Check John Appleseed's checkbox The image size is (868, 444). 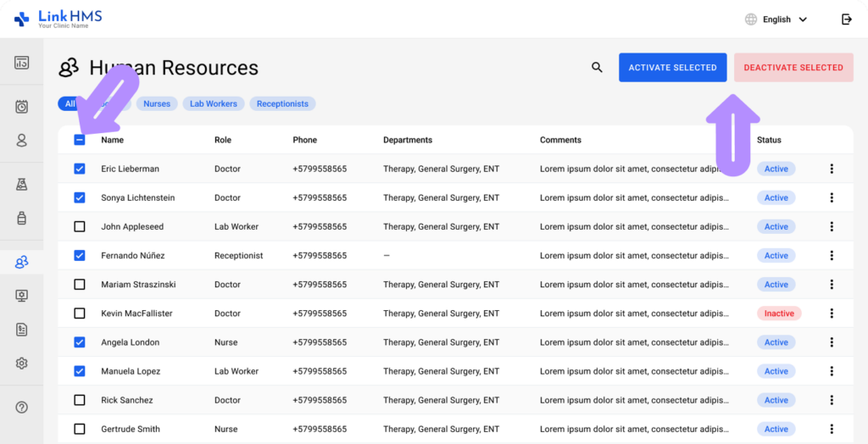80,226
